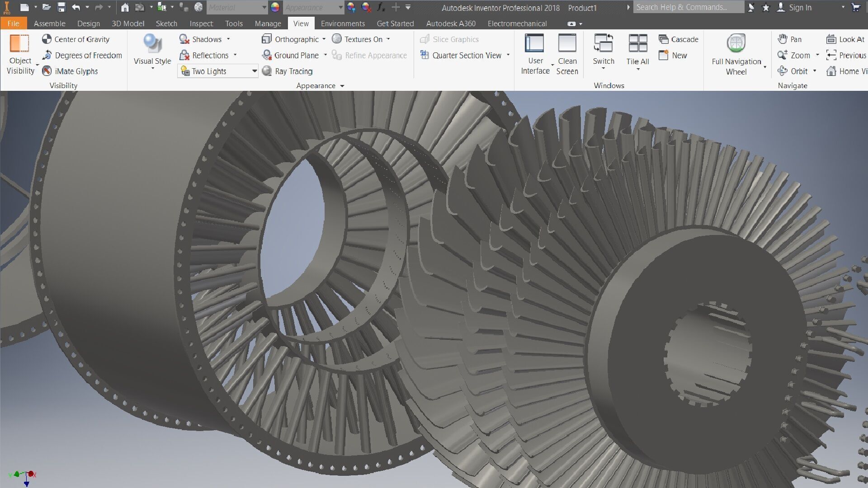Screen dimensions: 868x488
Task: Open User Interface options
Action: tap(535, 54)
